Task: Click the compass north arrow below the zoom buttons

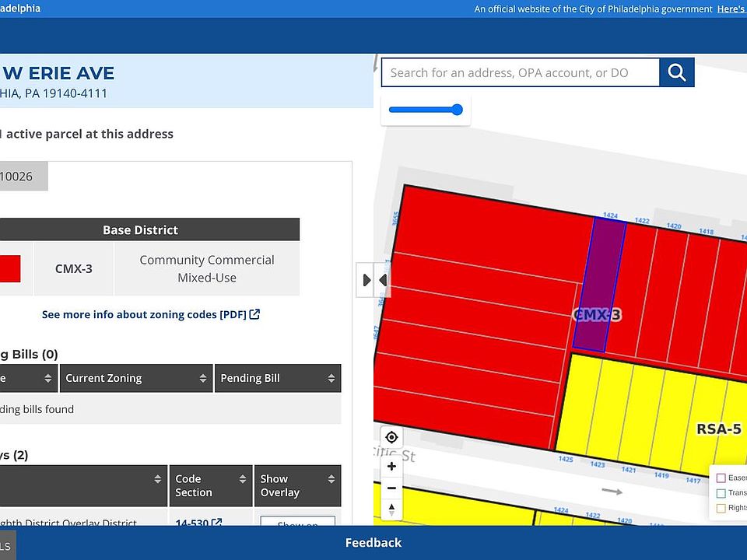Action: (x=391, y=509)
